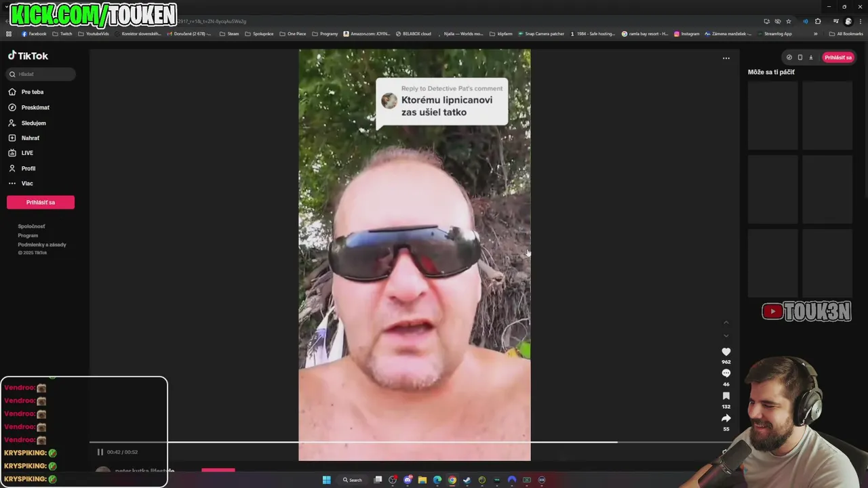Go to Preskúmať in the sidebar
The image size is (868, 488).
(29, 108)
